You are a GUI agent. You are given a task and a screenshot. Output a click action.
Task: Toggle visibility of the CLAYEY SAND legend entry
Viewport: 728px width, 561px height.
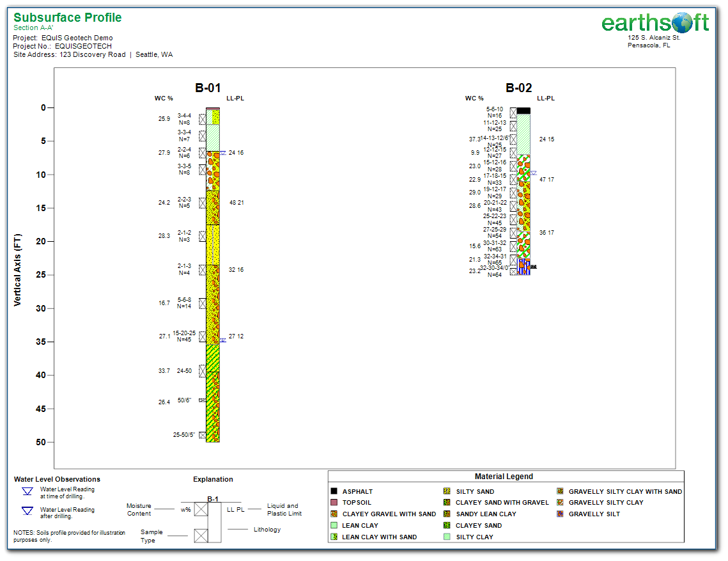click(446, 525)
